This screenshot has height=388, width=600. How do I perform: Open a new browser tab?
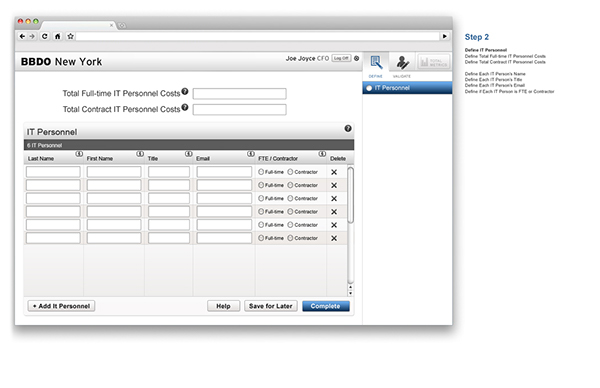(122, 26)
